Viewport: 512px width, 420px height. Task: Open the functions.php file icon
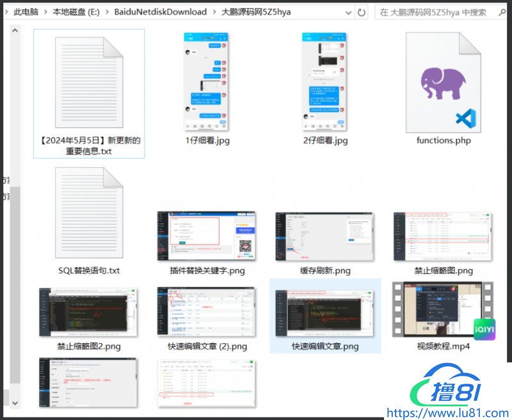pos(443,80)
